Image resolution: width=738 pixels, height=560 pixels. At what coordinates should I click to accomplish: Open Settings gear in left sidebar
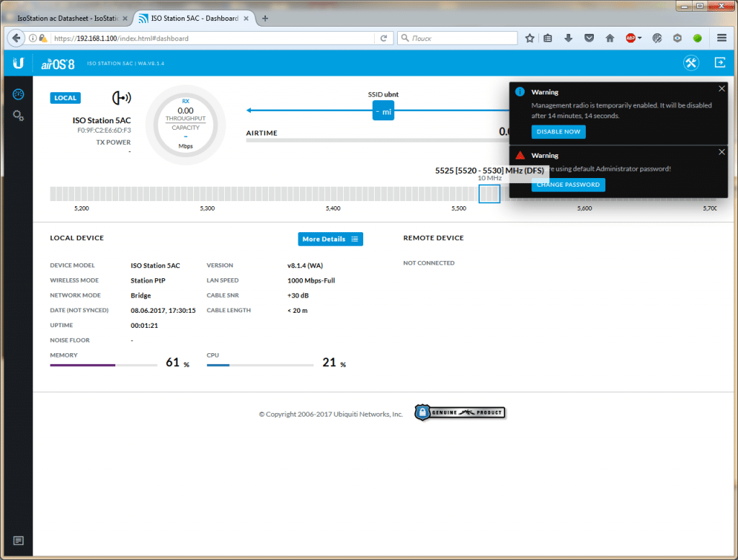coord(19,115)
